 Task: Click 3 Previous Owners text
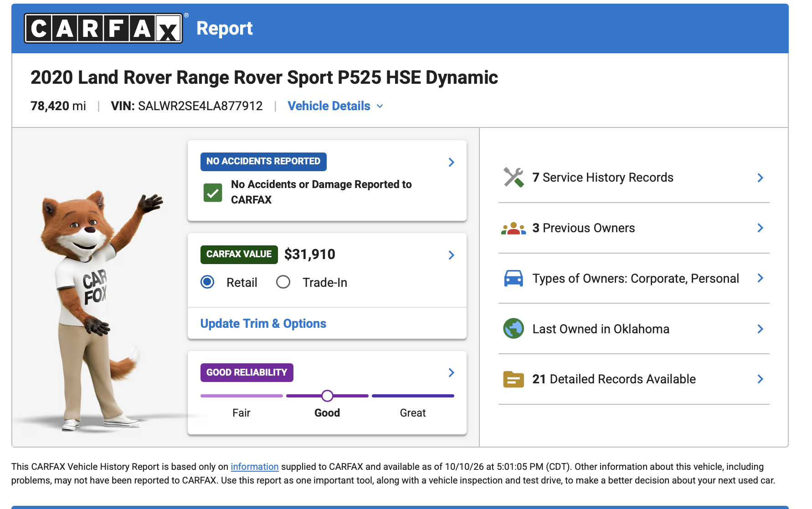[584, 228]
